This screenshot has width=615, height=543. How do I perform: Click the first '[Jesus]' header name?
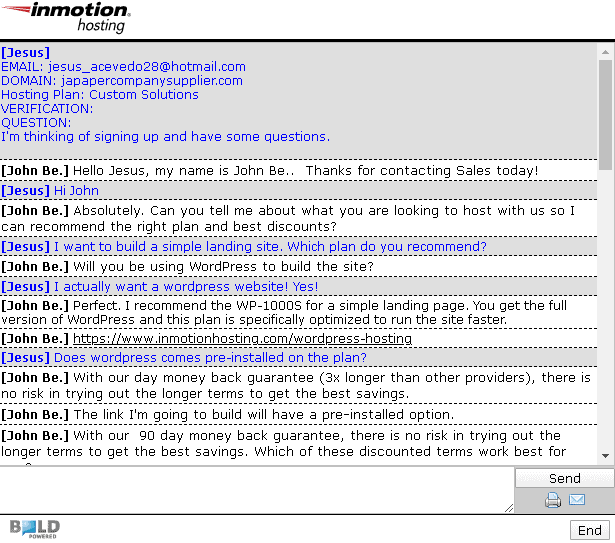click(25, 53)
